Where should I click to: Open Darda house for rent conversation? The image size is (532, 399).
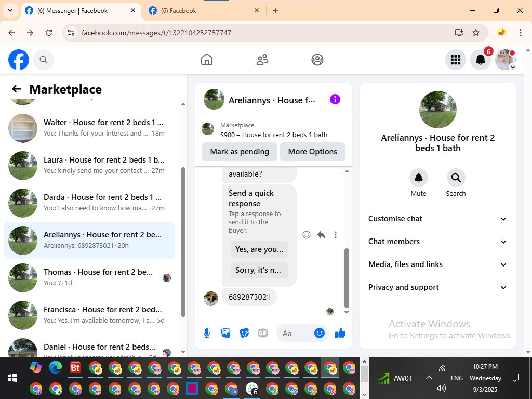89,203
